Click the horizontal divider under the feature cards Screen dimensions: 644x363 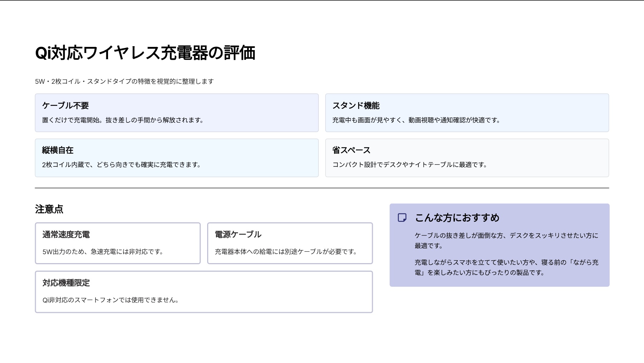(x=322, y=187)
